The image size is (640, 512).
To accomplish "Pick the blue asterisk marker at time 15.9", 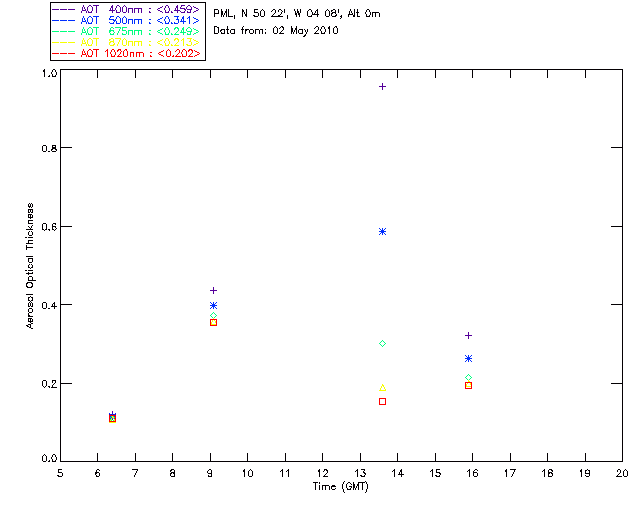I will (x=469, y=358).
